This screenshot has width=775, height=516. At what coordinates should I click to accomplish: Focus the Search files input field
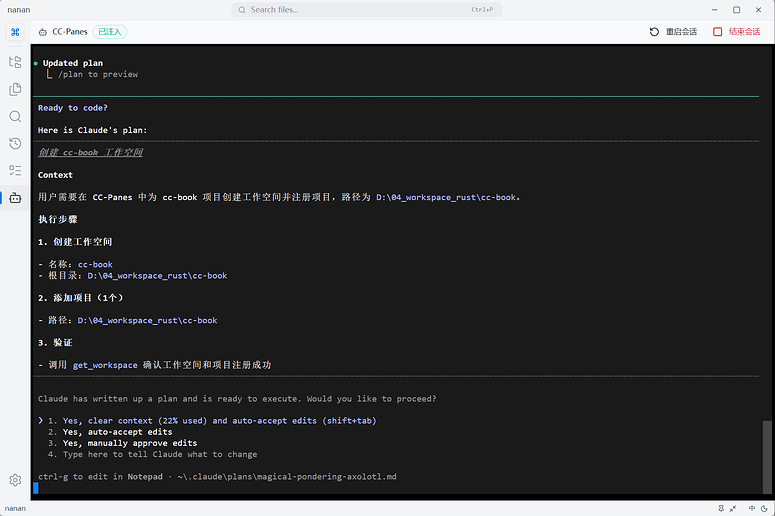pyautogui.click(x=367, y=10)
